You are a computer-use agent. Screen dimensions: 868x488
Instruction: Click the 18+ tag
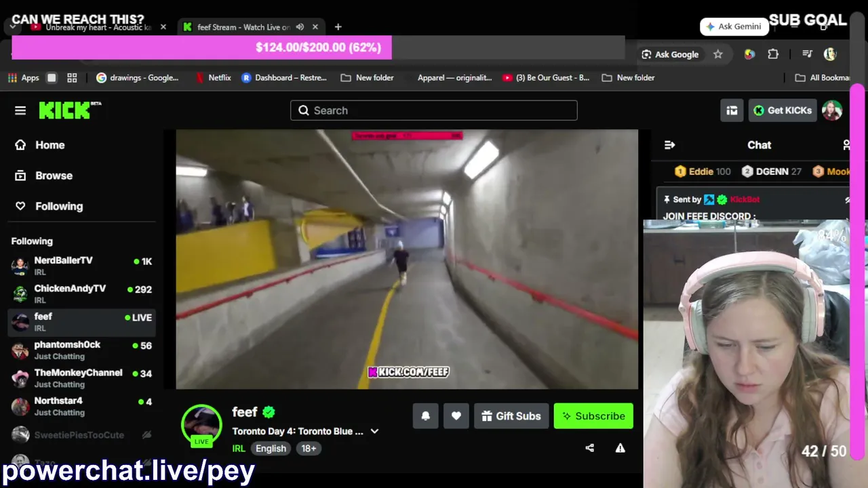309,449
